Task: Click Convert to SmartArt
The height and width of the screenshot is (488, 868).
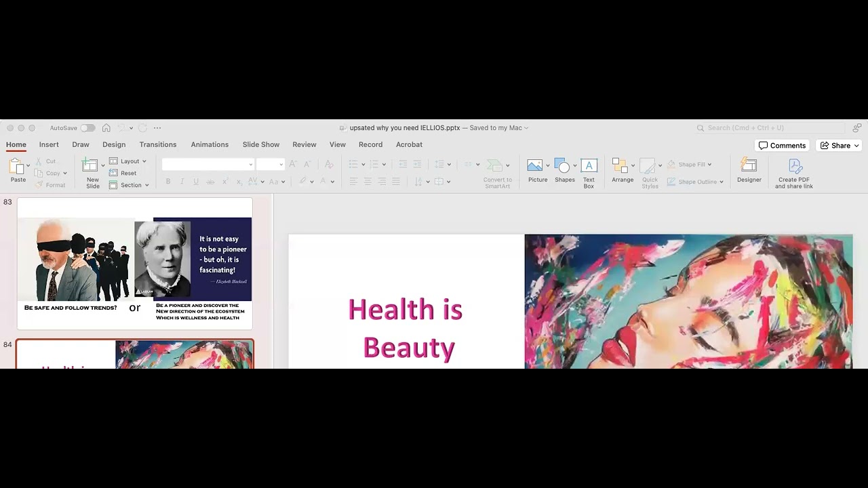Action: point(497,174)
